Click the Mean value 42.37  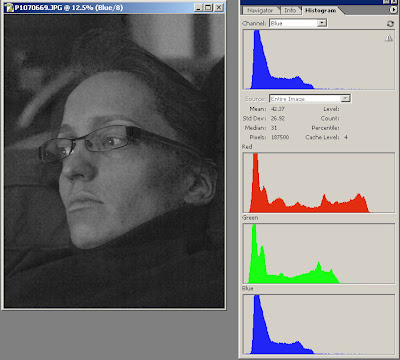point(278,109)
